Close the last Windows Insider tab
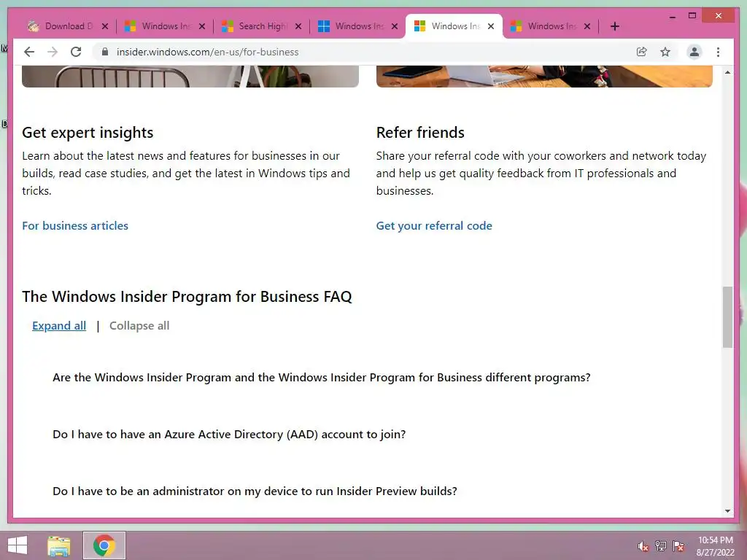The width and height of the screenshot is (747, 560). click(587, 26)
